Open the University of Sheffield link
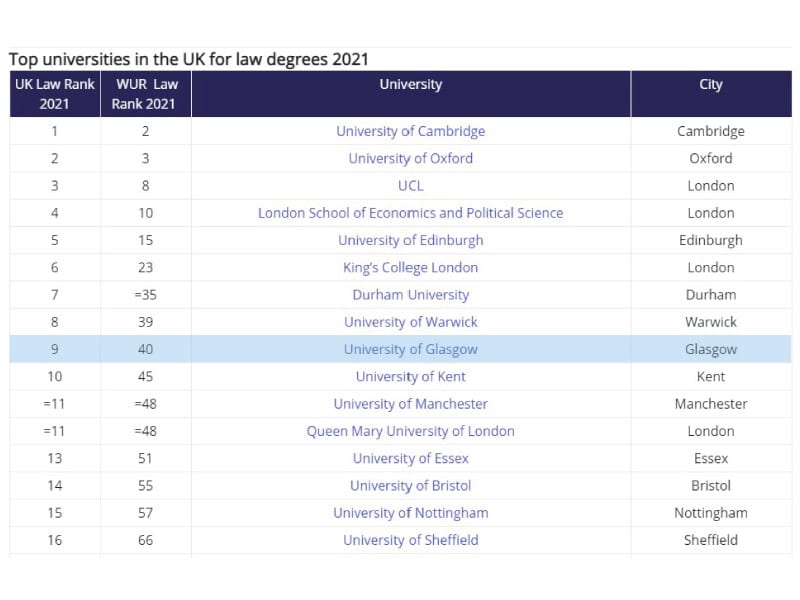The height and width of the screenshot is (600, 800). click(410, 540)
